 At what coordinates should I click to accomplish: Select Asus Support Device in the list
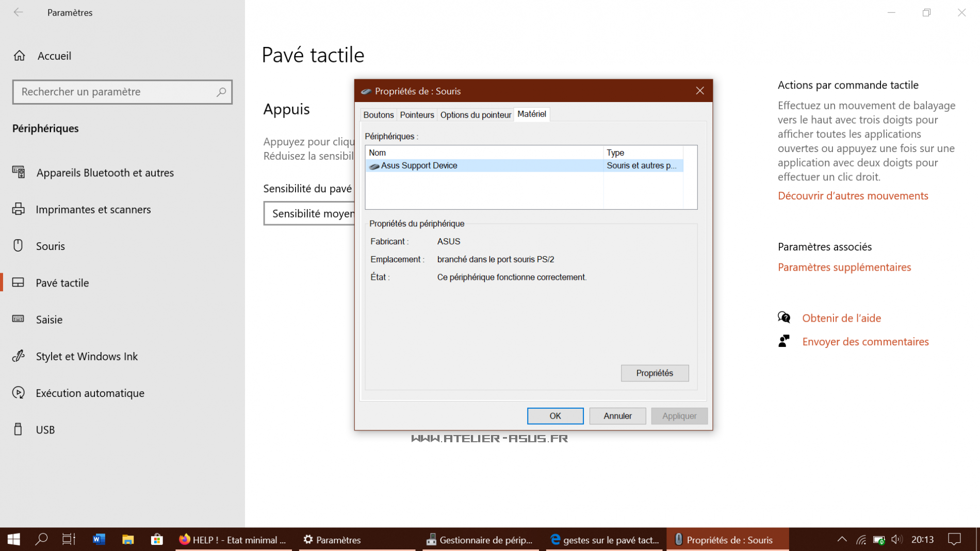click(419, 165)
